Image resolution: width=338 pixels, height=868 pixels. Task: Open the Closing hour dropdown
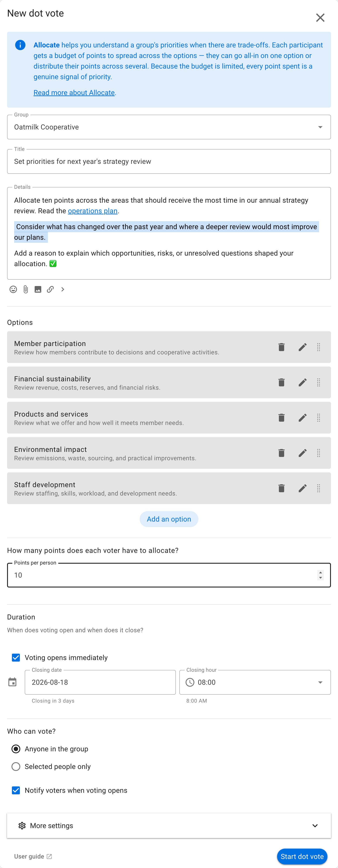point(255,682)
